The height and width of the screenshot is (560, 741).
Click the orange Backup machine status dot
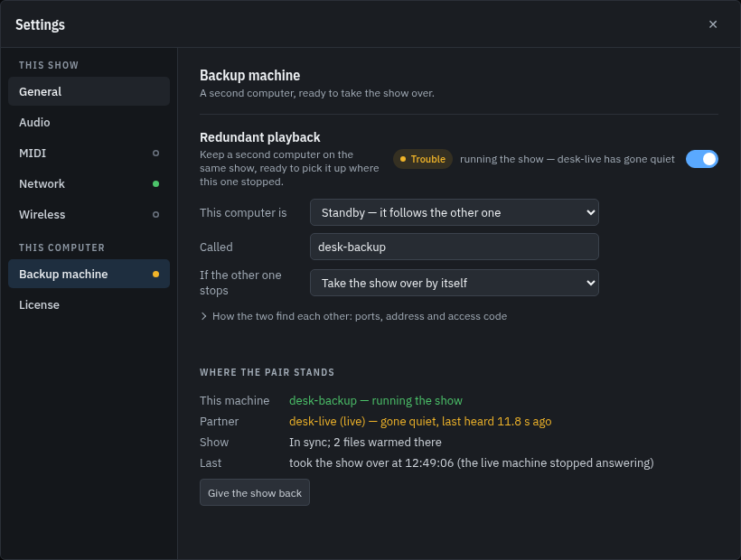[155, 274]
